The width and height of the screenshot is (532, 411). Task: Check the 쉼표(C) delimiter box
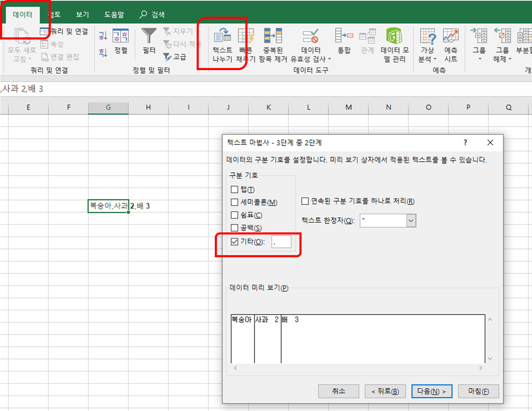pyautogui.click(x=234, y=215)
